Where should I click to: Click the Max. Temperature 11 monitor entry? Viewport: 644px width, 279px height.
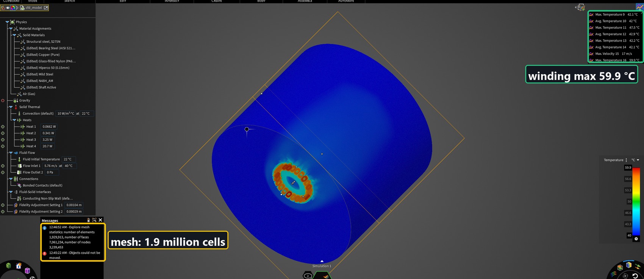[x=614, y=28]
